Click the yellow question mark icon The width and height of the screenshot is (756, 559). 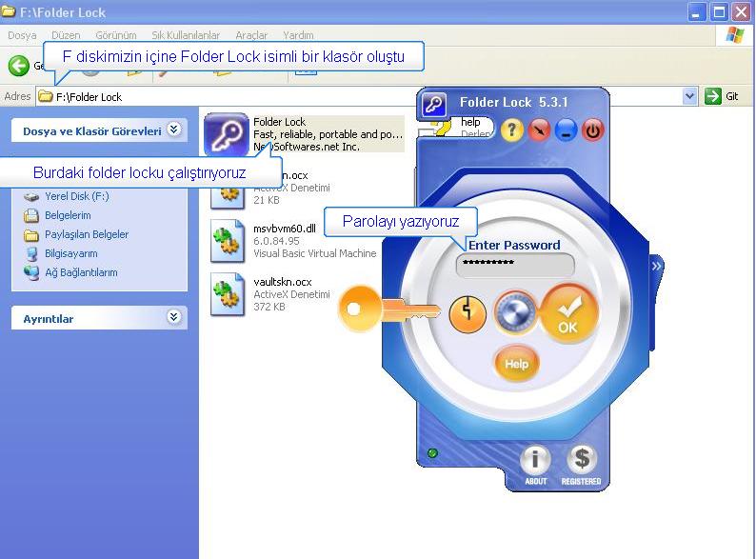[512, 130]
